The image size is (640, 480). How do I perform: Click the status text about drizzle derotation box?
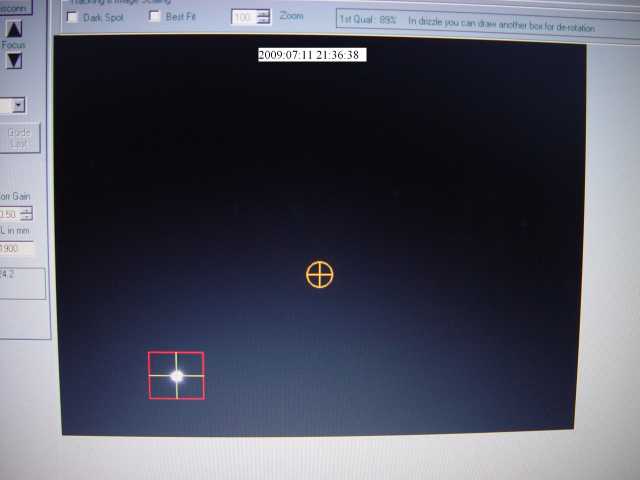click(501, 25)
